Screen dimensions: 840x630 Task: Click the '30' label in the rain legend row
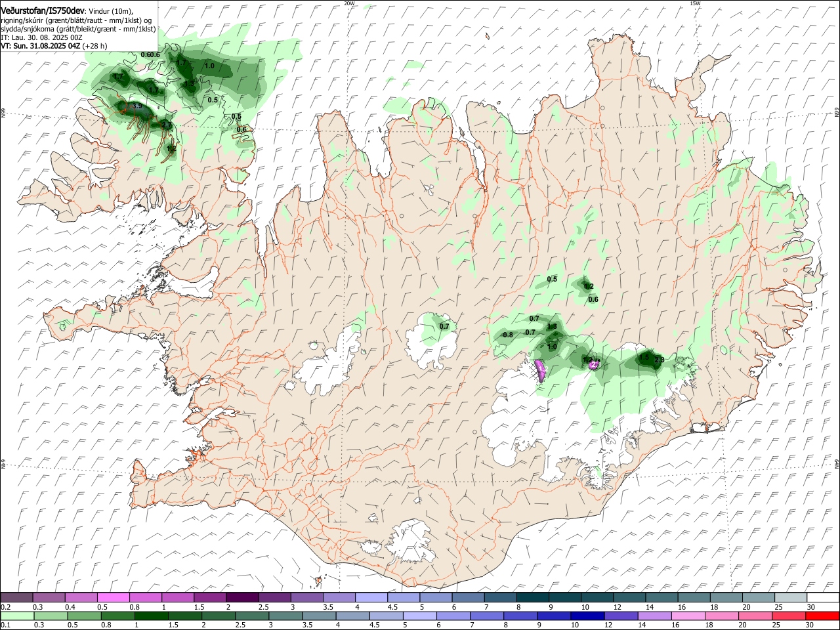coord(809,625)
